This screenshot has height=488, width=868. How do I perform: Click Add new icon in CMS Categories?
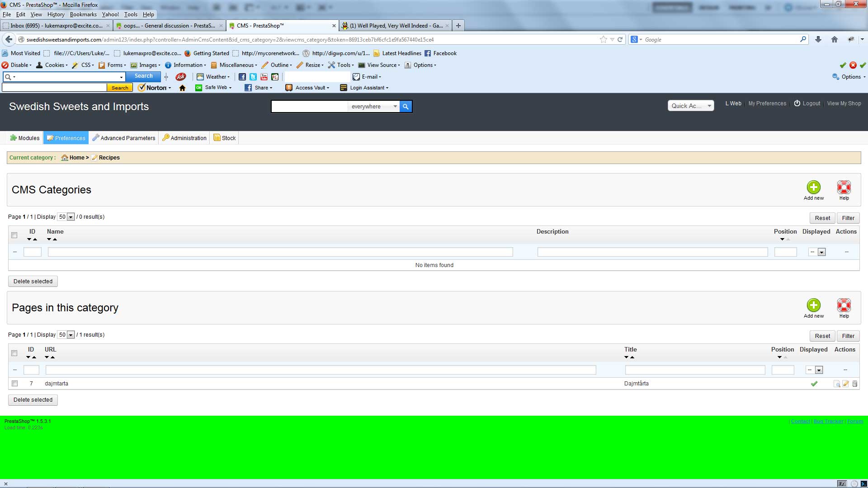pyautogui.click(x=813, y=188)
